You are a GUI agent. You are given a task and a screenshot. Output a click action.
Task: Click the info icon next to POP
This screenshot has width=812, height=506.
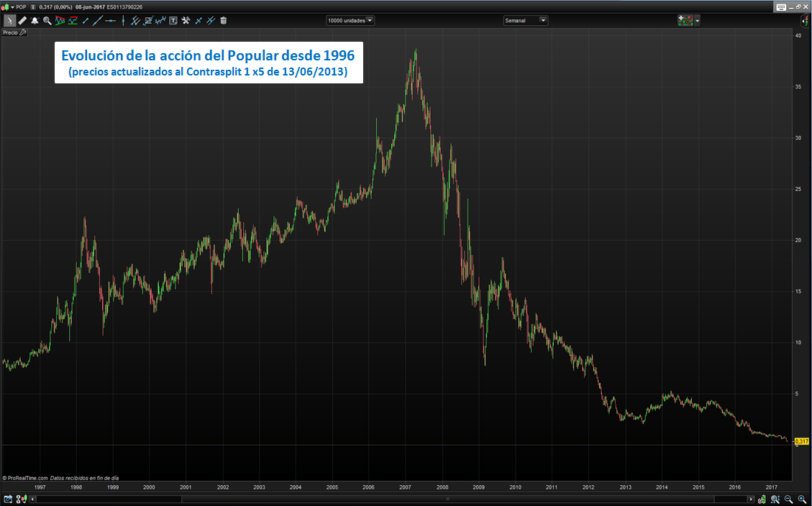[33, 7]
